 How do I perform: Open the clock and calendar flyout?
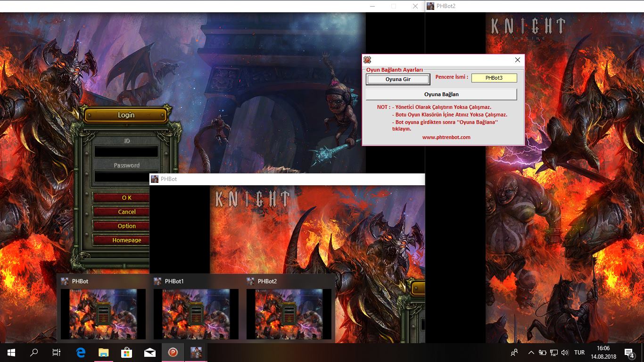tap(603, 352)
